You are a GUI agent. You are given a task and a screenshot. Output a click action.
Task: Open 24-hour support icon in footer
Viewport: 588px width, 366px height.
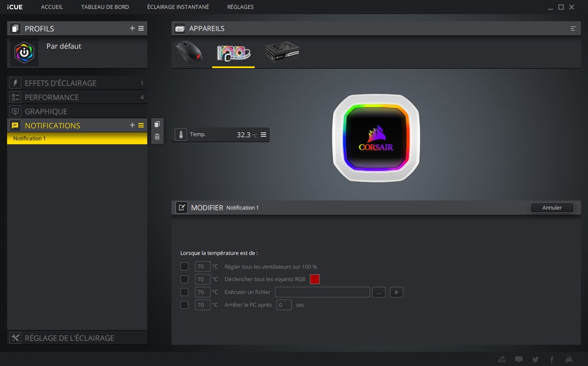coord(502,359)
